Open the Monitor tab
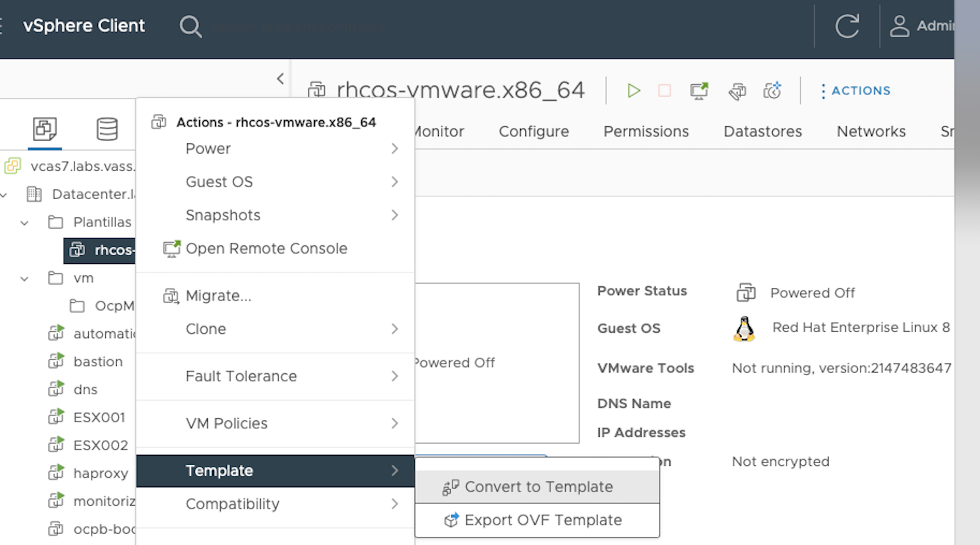The width and height of the screenshot is (980, 545). click(439, 131)
